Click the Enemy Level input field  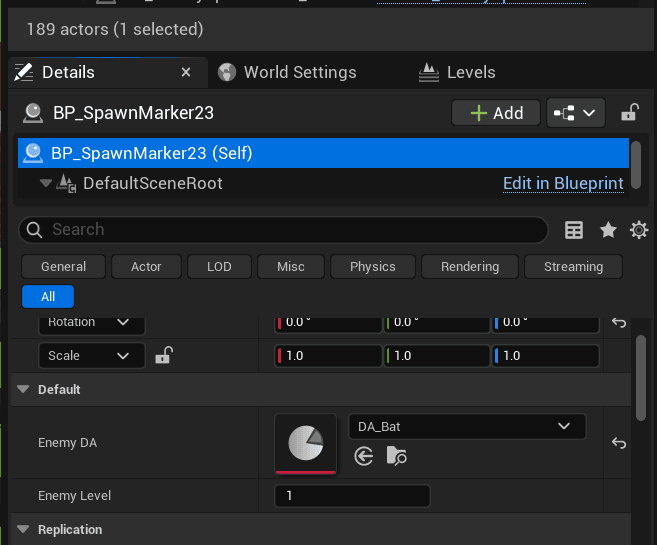352,496
